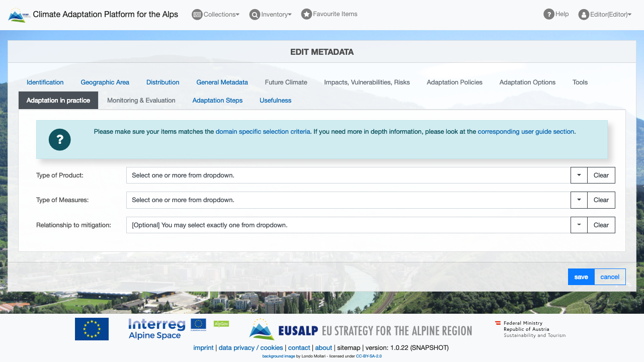Open the Editor user account menu
Screen dimensions: 644x362
tap(605, 15)
